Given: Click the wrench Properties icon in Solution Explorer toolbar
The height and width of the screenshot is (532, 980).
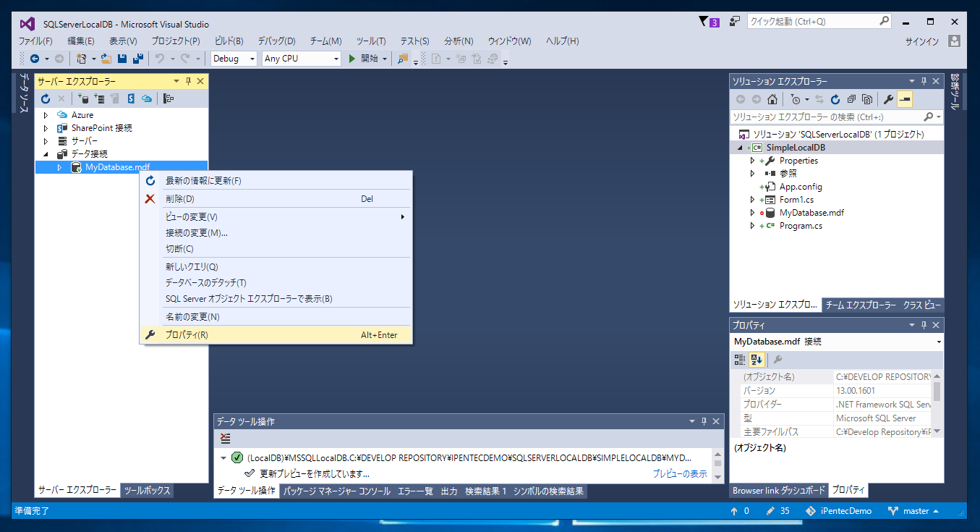Looking at the screenshot, I should click(889, 99).
